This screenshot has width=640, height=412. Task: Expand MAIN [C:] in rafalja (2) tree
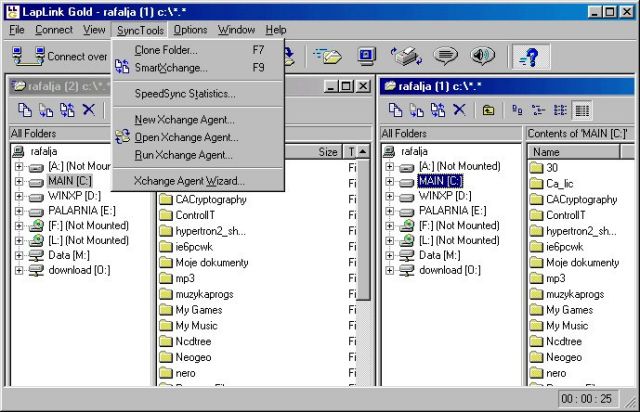(x=19, y=181)
